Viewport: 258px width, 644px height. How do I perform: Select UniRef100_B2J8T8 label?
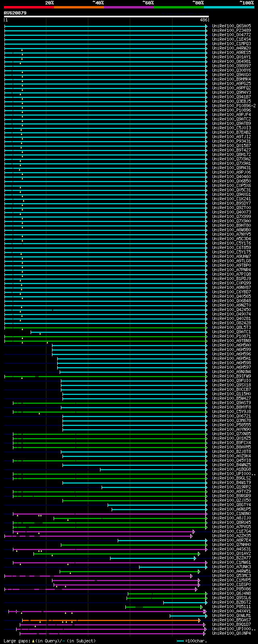point(231,451)
